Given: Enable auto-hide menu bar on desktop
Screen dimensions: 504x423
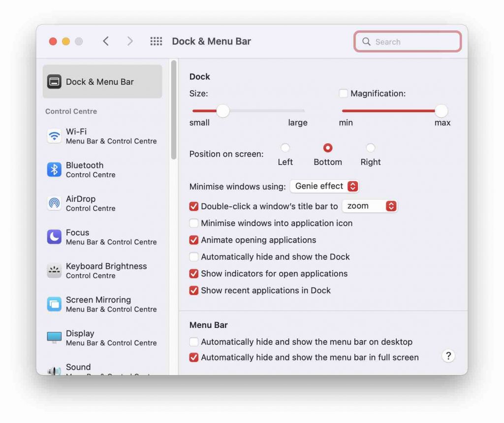Looking at the screenshot, I should (194, 342).
